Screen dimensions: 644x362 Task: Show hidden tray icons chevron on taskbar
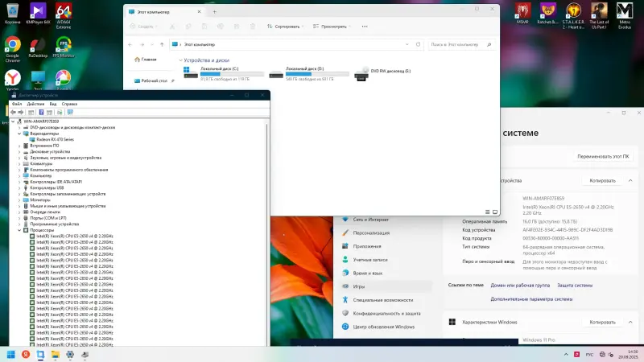point(566,354)
